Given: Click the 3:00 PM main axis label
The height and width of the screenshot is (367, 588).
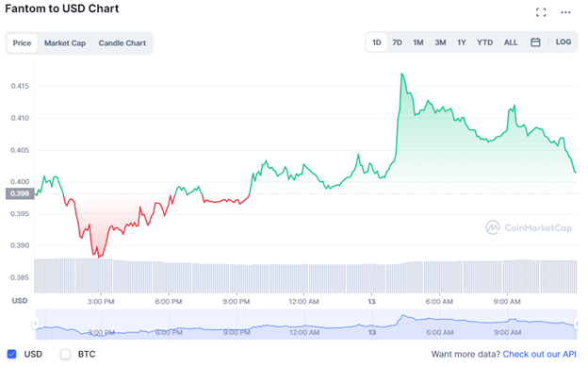Looking at the screenshot, I should pos(101,301).
